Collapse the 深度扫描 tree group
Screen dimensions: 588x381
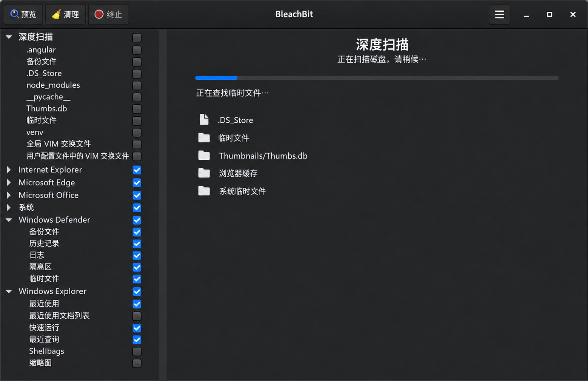click(9, 37)
